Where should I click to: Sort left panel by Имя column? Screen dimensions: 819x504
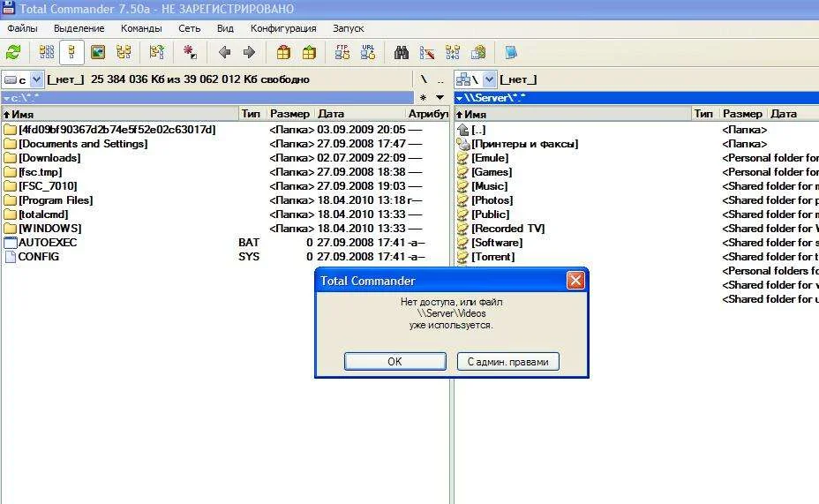point(120,114)
